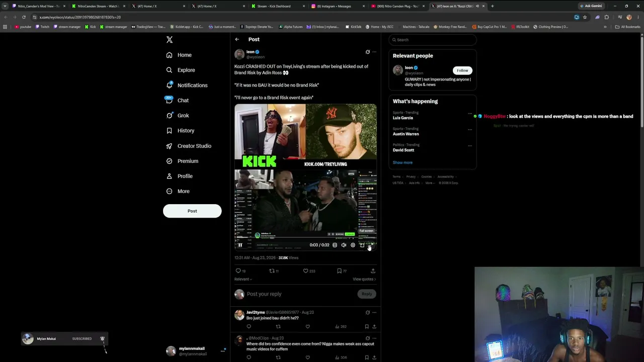Open more options for David Scott trend
This screenshot has height=362, width=644.
pos(470,145)
